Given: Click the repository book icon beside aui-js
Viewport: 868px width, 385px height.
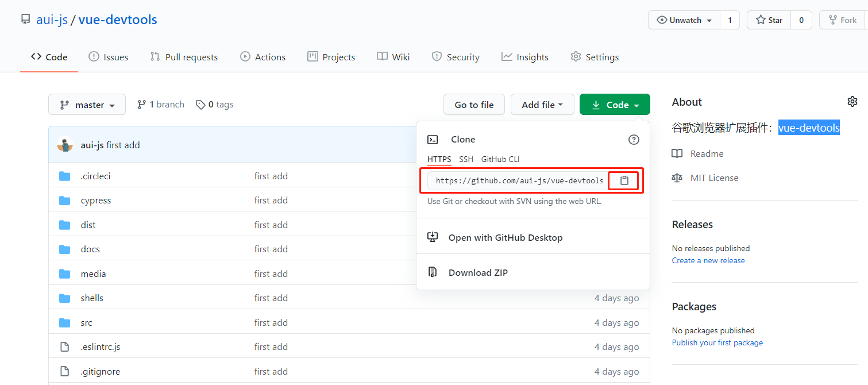Looking at the screenshot, I should pos(25,20).
